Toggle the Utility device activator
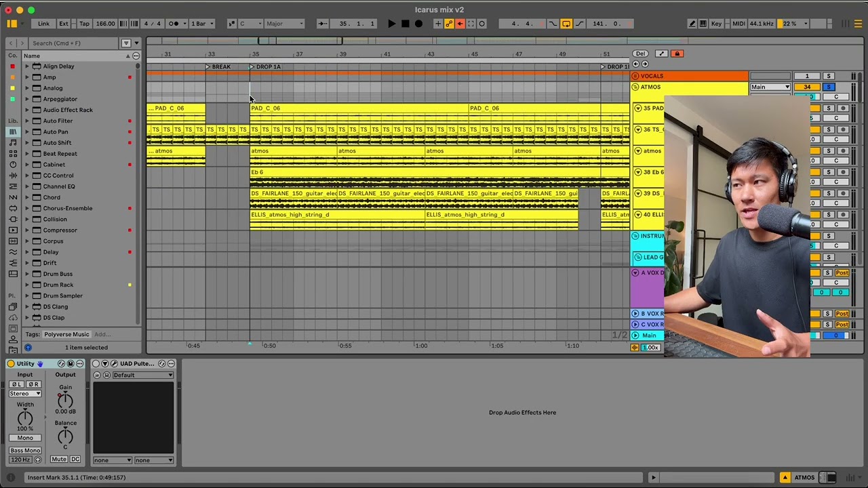Viewport: 868px width, 488px height. coord(11,364)
